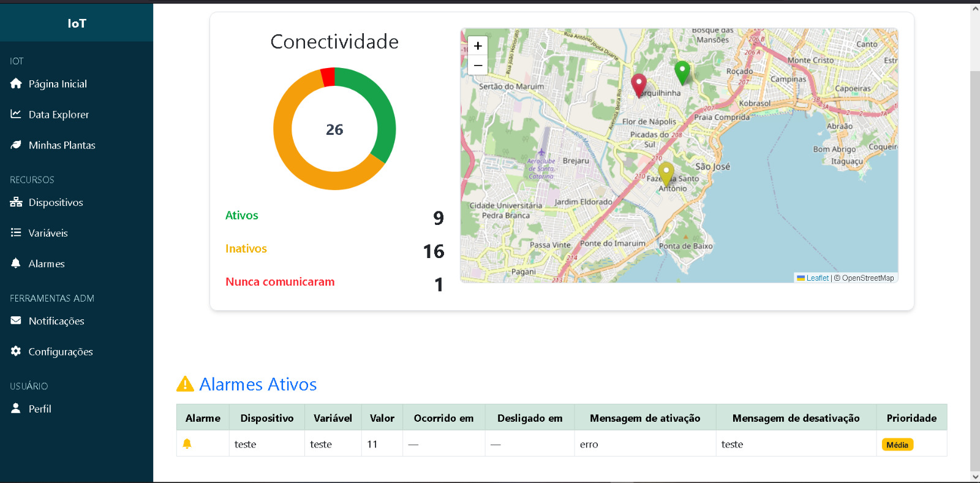Click the warning triangle beside Alarmes Ativos
The width and height of the screenshot is (980, 483).
[185, 384]
